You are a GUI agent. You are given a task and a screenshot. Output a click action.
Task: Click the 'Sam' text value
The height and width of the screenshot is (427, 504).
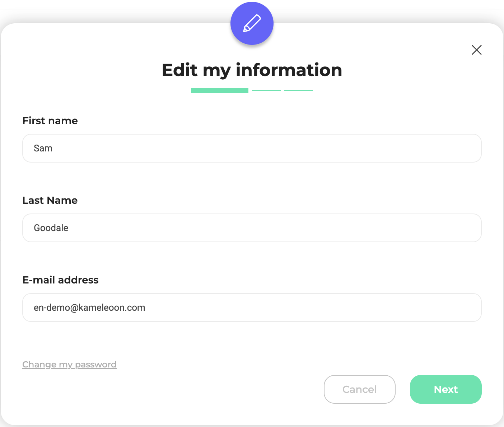coord(43,148)
